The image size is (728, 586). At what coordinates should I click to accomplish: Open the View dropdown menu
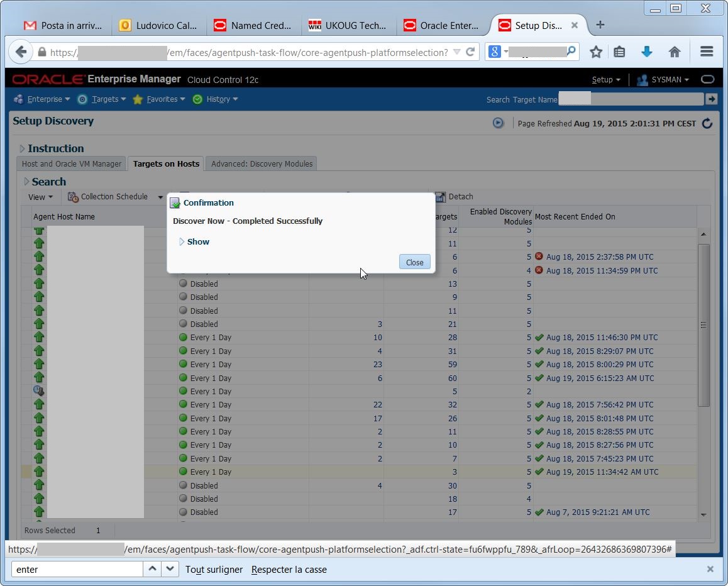(40, 197)
